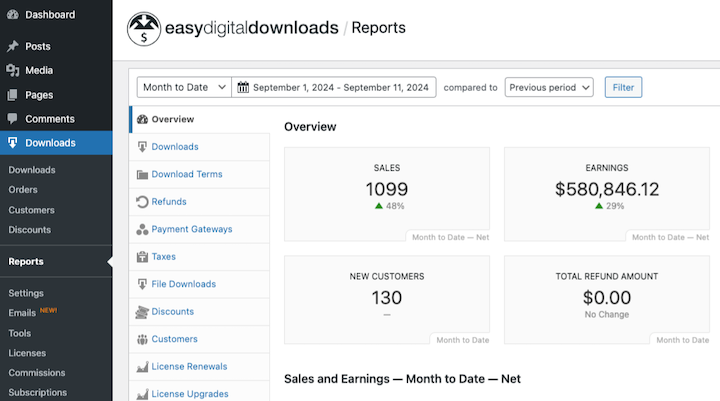720x401 pixels.
Task: Open Posts in admin menu
Action: coord(56,46)
